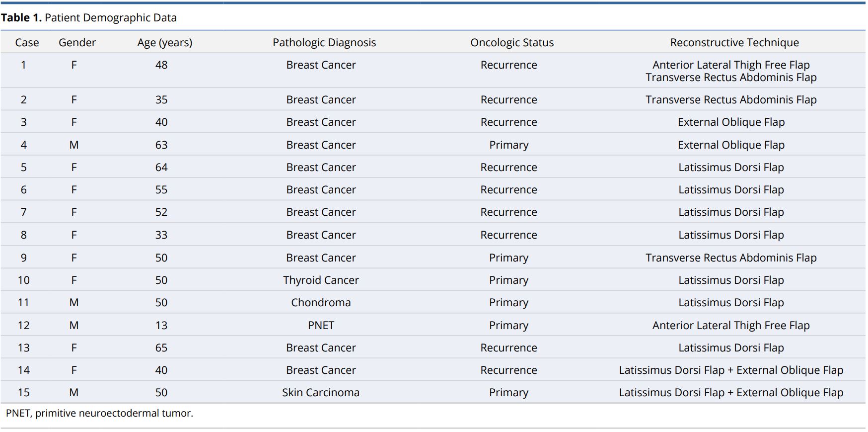Click 'Latissimus Dorsi Flap' in case 5 row
Image resolution: width=868 pixels, height=432 pixels.
pyautogui.click(x=731, y=168)
